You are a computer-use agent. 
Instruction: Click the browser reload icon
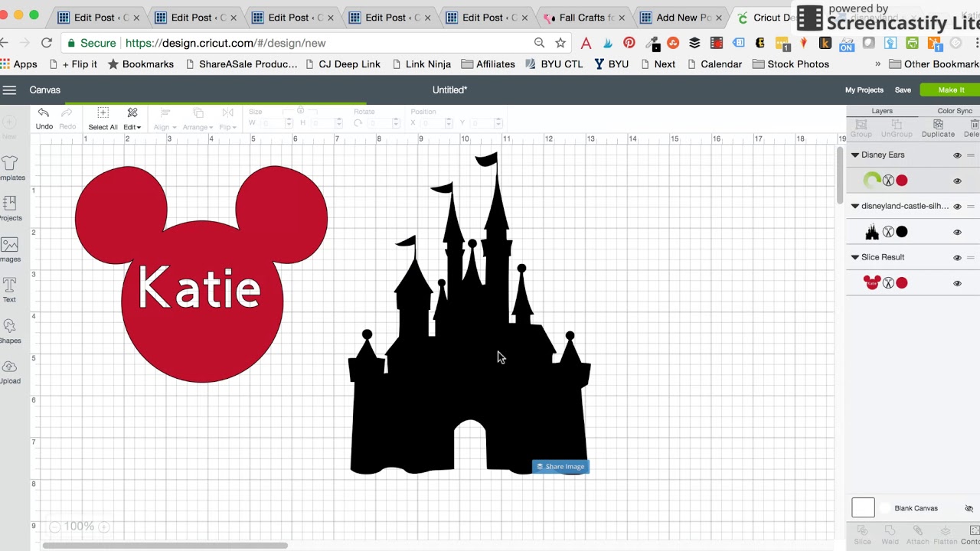click(47, 44)
